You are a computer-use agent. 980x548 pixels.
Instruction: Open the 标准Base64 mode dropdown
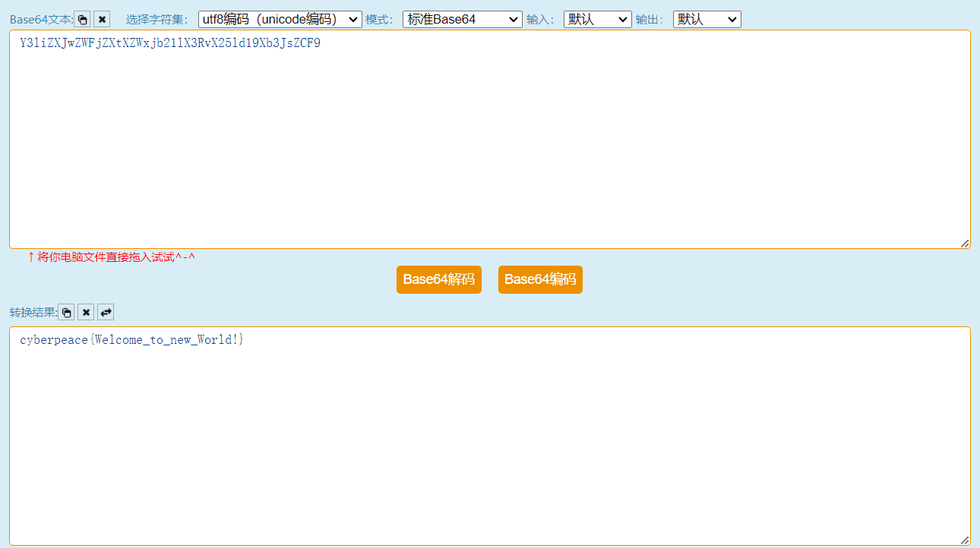coord(463,19)
